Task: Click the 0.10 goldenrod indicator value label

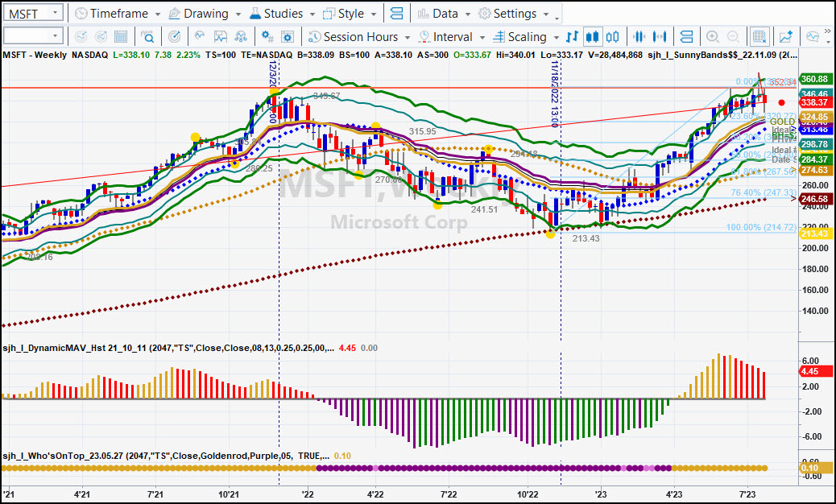Action: tap(817, 468)
